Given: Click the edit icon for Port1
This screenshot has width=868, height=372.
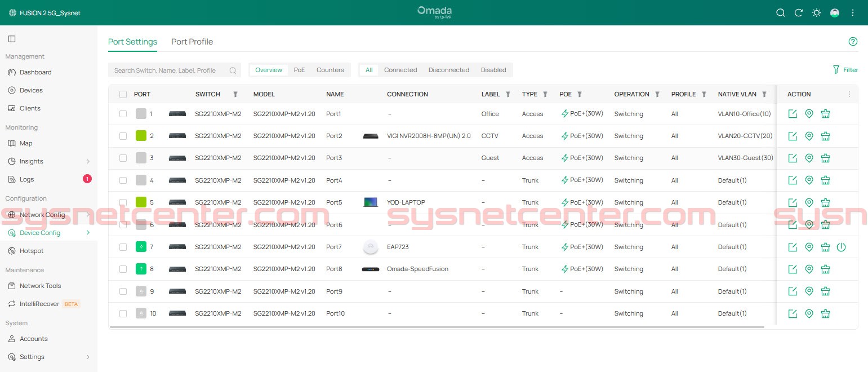Looking at the screenshot, I should tap(793, 114).
